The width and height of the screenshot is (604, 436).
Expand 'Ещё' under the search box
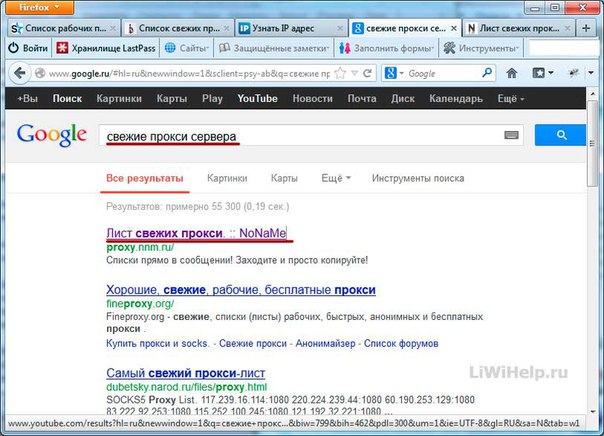coord(336,178)
